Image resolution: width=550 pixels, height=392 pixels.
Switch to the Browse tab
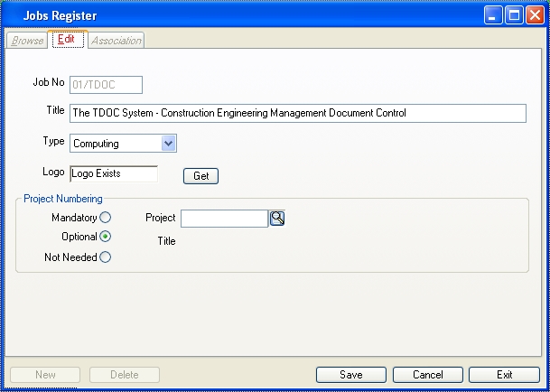click(27, 41)
